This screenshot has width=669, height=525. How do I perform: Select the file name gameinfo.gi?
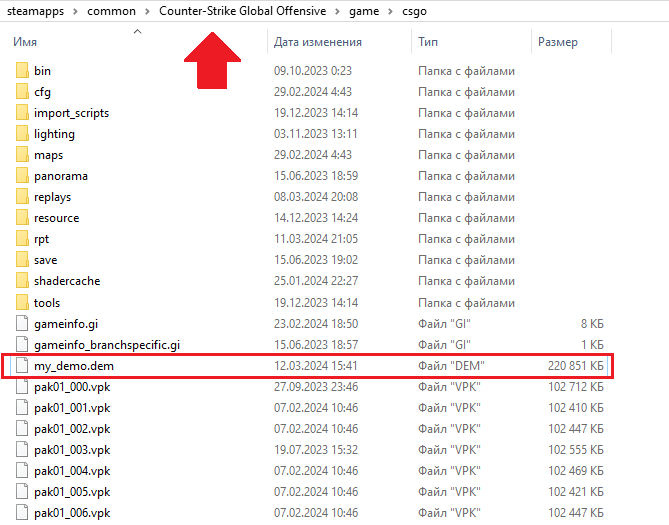66,324
